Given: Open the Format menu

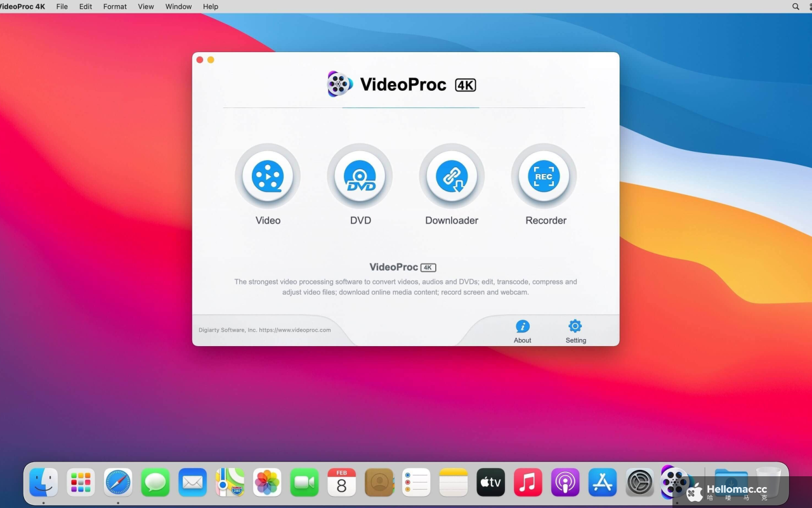Looking at the screenshot, I should pos(115,6).
